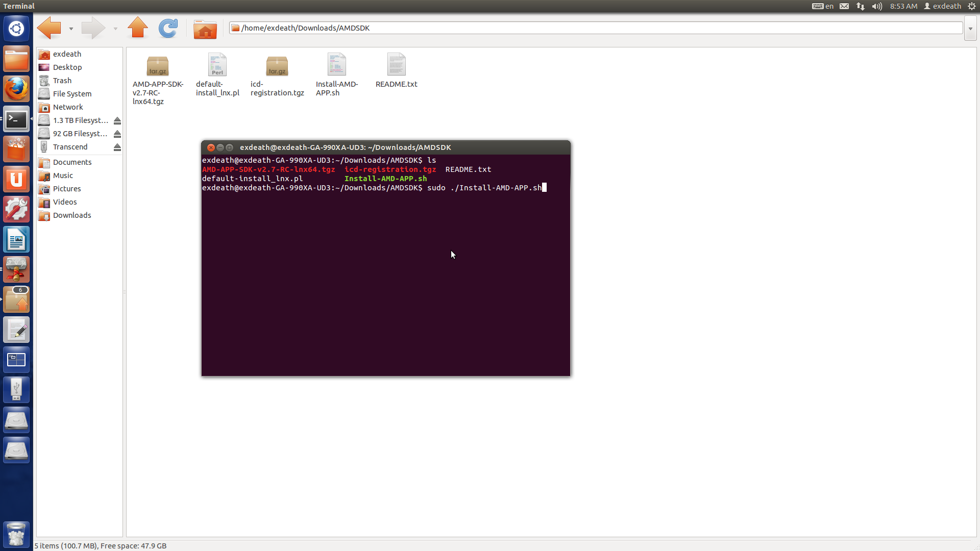The image size is (980, 551).
Task: Launch LibreOffice Writer from launcher
Action: (x=16, y=240)
